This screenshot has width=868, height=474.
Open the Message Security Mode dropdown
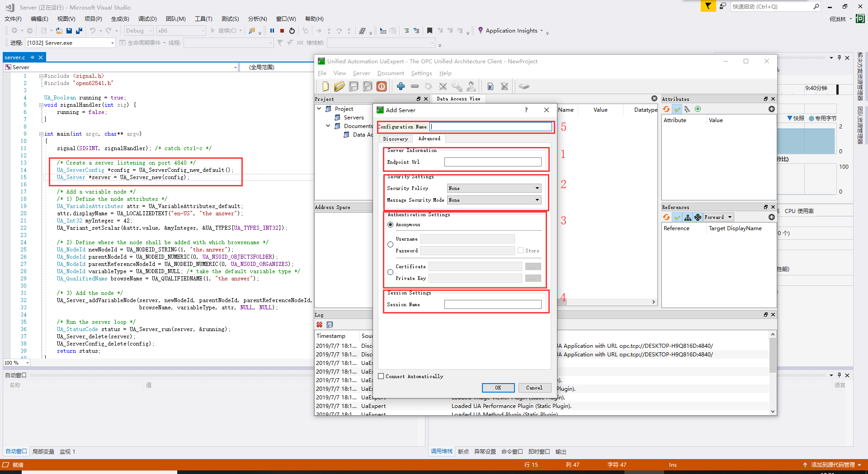494,200
